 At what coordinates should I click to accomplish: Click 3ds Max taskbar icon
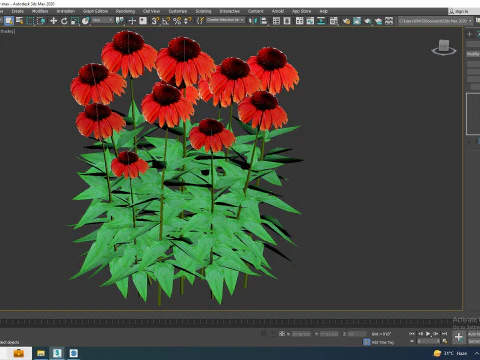pyautogui.click(x=57, y=353)
